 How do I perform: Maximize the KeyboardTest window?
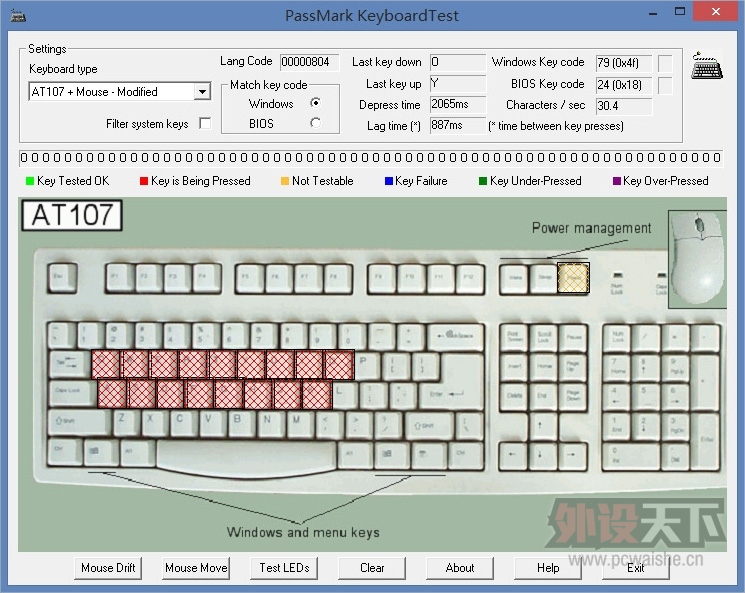[x=680, y=11]
